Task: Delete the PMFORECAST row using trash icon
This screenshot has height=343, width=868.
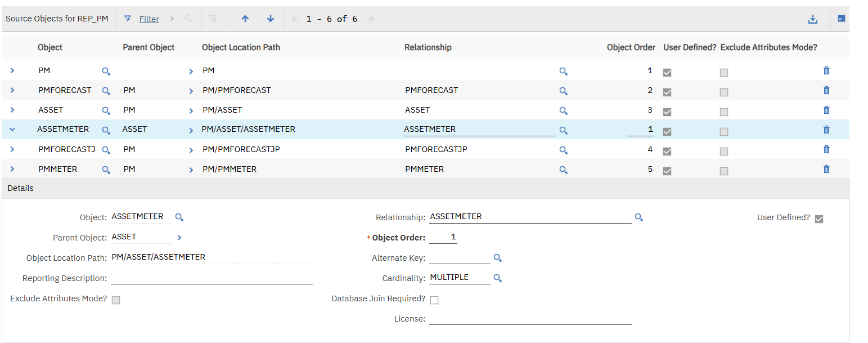Action: tap(826, 90)
